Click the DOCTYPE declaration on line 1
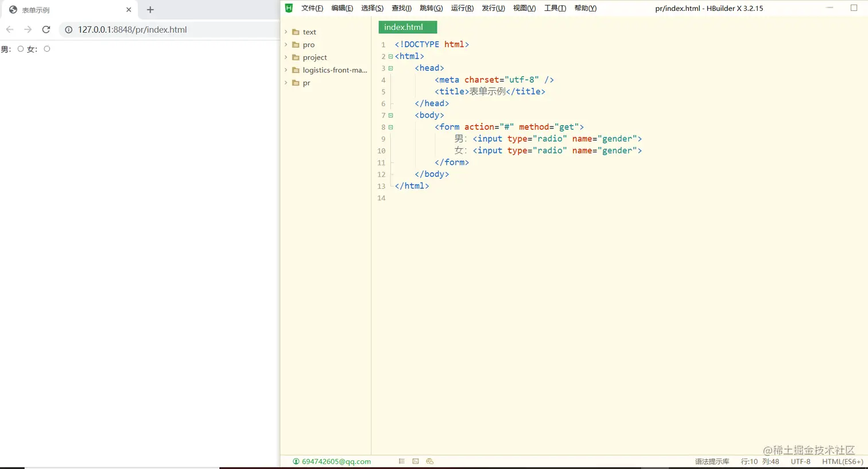 (x=432, y=44)
